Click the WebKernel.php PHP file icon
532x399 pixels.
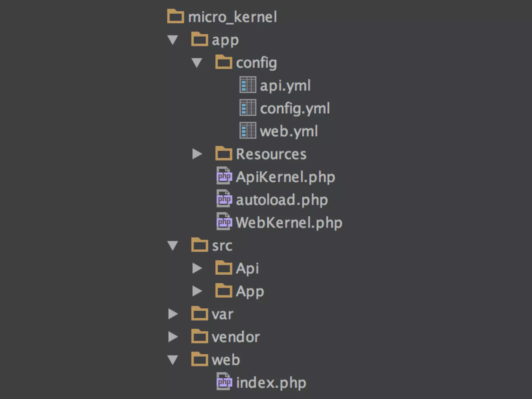coord(224,222)
